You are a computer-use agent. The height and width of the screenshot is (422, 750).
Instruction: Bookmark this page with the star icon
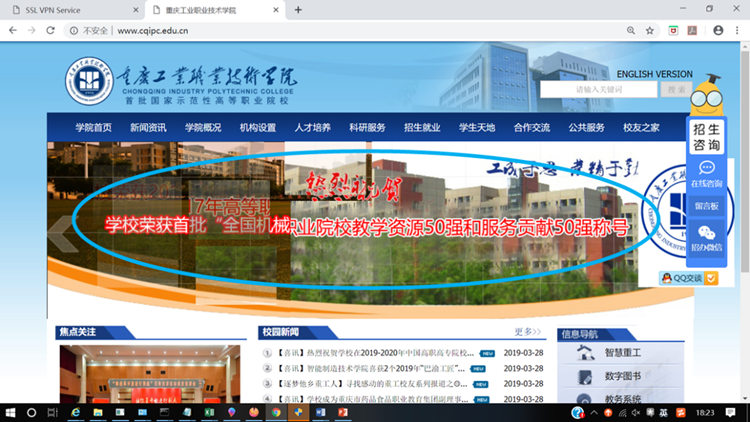pos(650,31)
